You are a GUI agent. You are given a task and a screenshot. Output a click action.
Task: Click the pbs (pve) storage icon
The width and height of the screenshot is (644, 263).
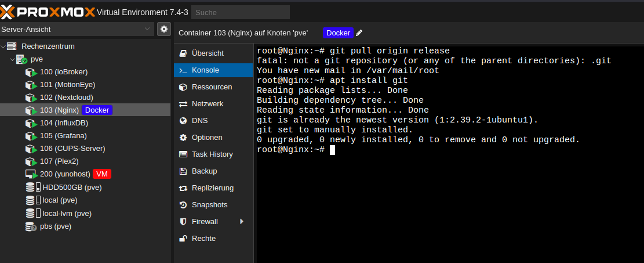pyautogui.click(x=31, y=226)
